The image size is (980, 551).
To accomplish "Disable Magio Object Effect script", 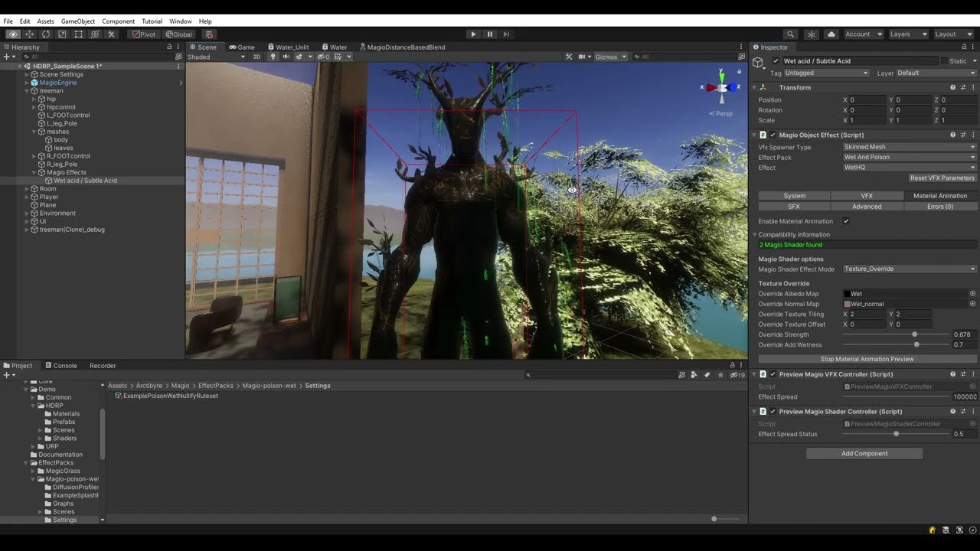I will tap(773, 135).
